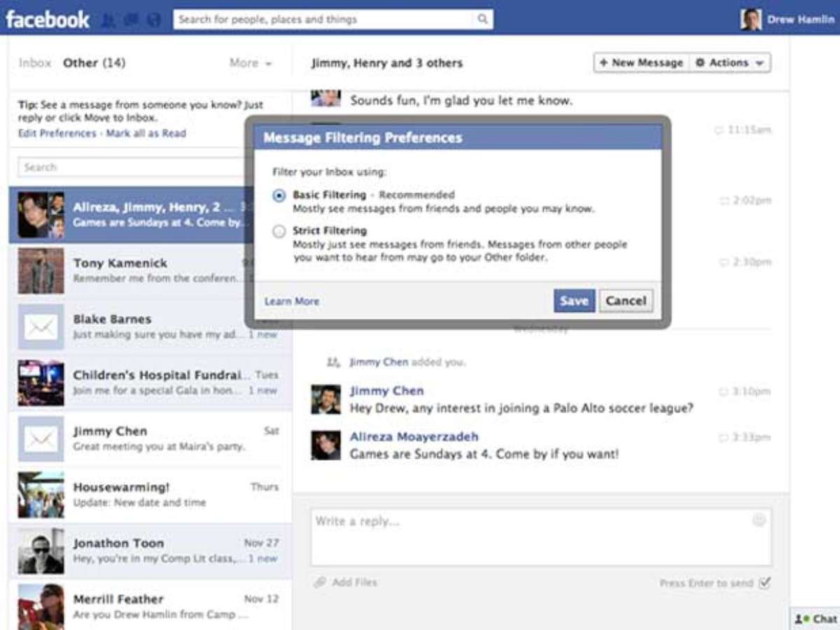Image resolution: width=840 pixels, height=630 pixels.
Task: Click the Housewarming! thumbnail photo
Action: click(41, 495)
